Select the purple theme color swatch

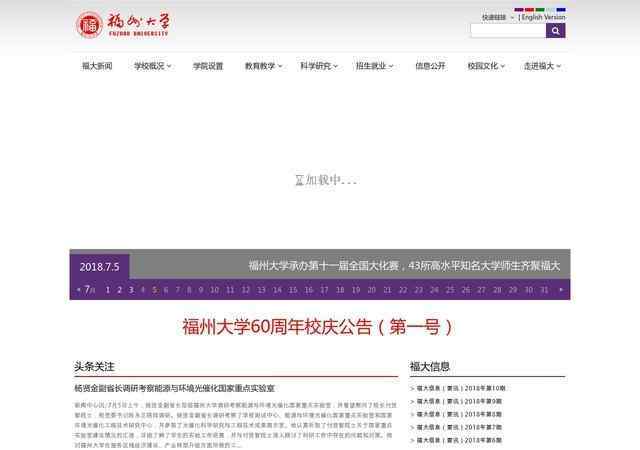(519, 9)
